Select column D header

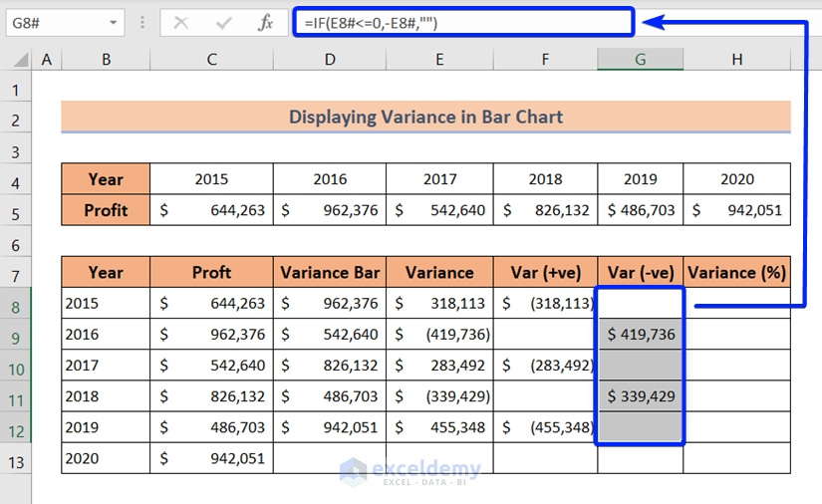point(330,60)
